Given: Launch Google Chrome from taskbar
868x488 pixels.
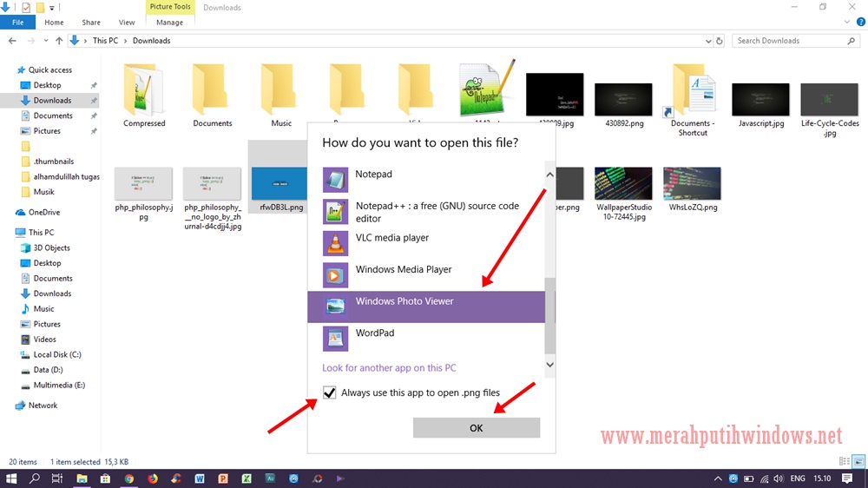Looking at the screenshot, I should 129,478.
